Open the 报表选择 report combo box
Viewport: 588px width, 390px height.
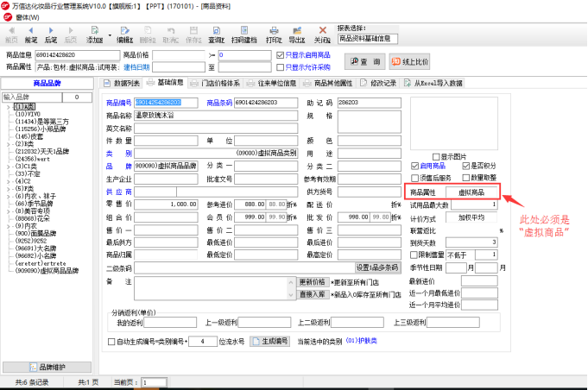tap(368, 39)
